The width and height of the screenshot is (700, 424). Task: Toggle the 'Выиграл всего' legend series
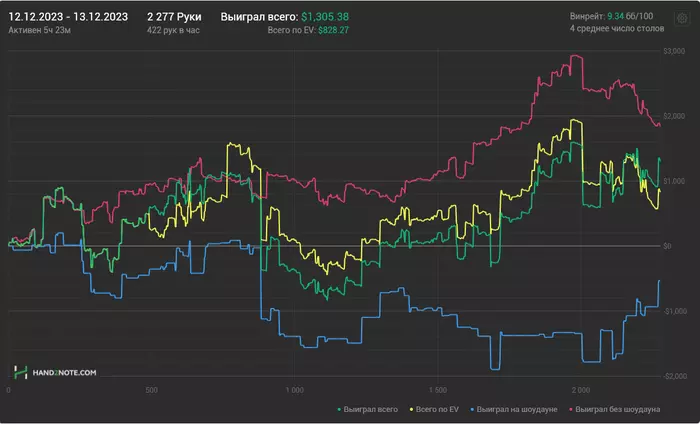[372, 410]
